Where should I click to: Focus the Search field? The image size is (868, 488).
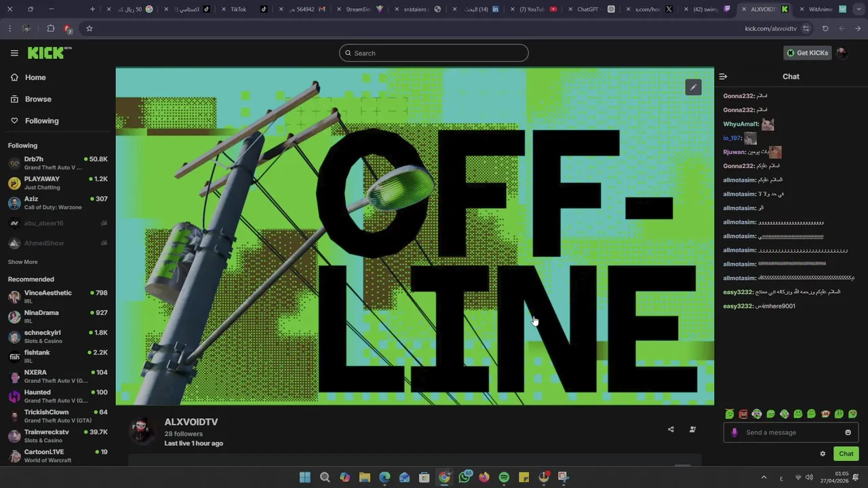click(x=434, y=53)
